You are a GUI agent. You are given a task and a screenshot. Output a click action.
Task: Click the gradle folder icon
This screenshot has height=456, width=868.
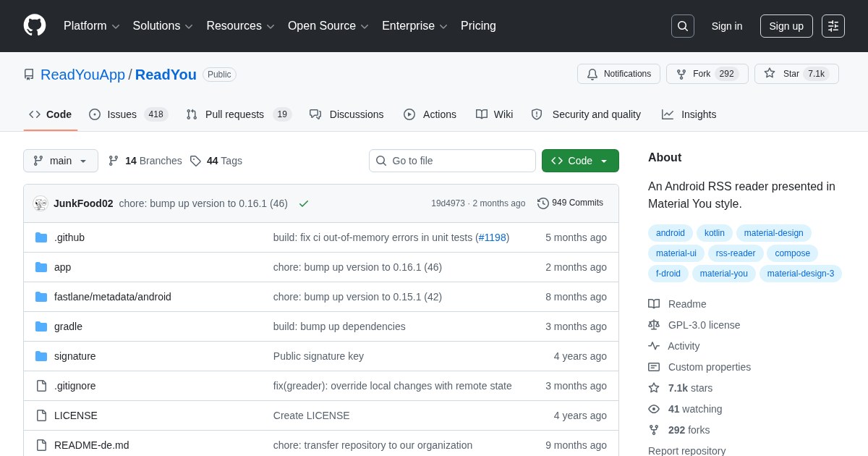point(41,326)
